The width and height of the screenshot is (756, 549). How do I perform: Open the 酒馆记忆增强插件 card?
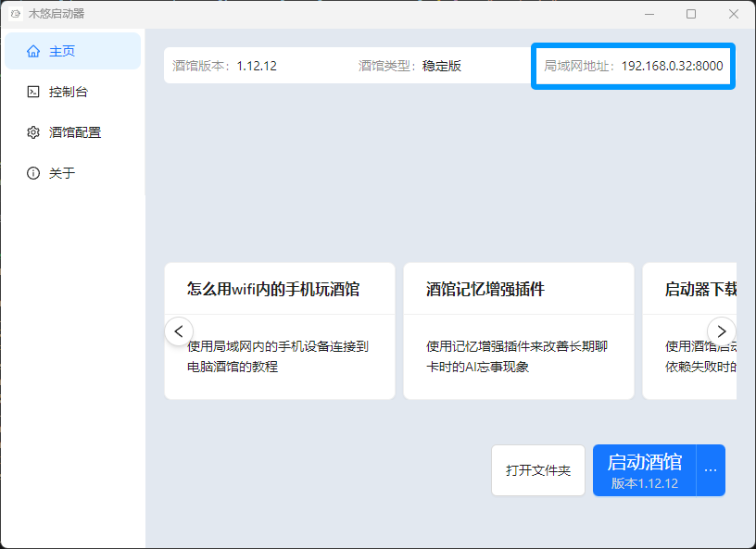518,331
